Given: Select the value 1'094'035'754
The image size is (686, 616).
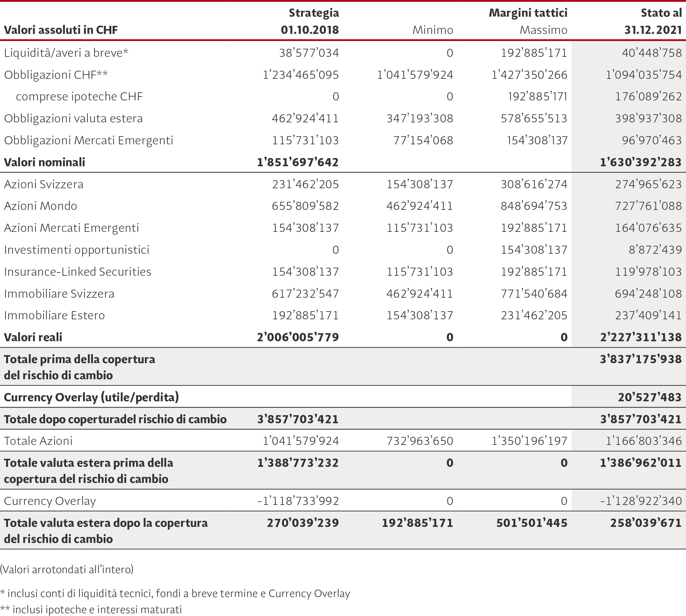Looking at the screenshot, I should tap(644, 75).
